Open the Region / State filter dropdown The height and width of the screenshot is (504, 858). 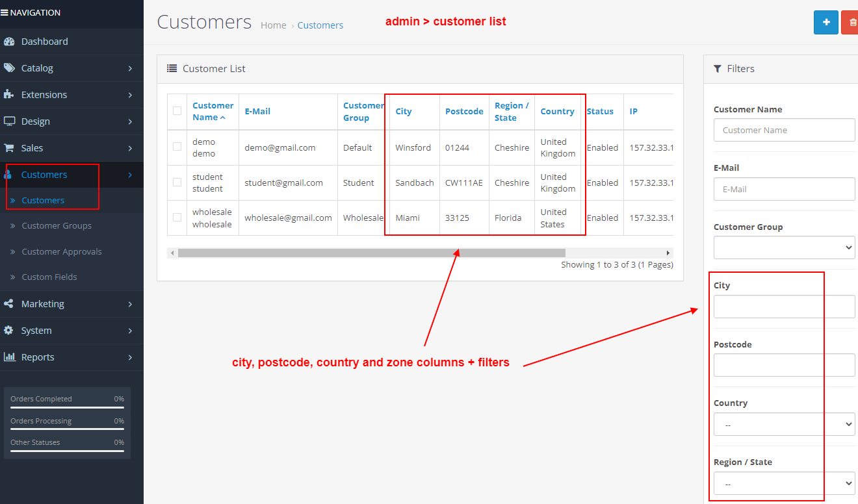point(784,483)
